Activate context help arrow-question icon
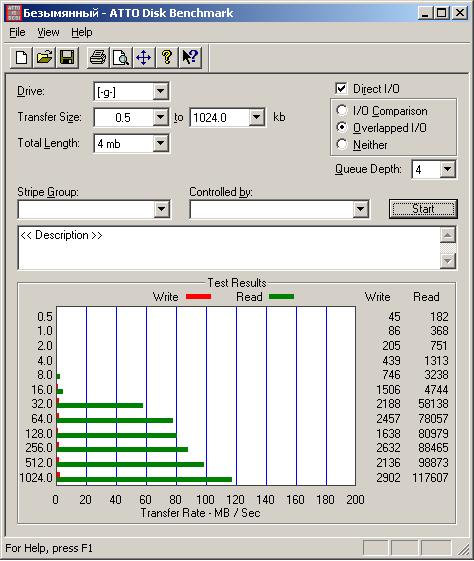 [x=190, y=57]
